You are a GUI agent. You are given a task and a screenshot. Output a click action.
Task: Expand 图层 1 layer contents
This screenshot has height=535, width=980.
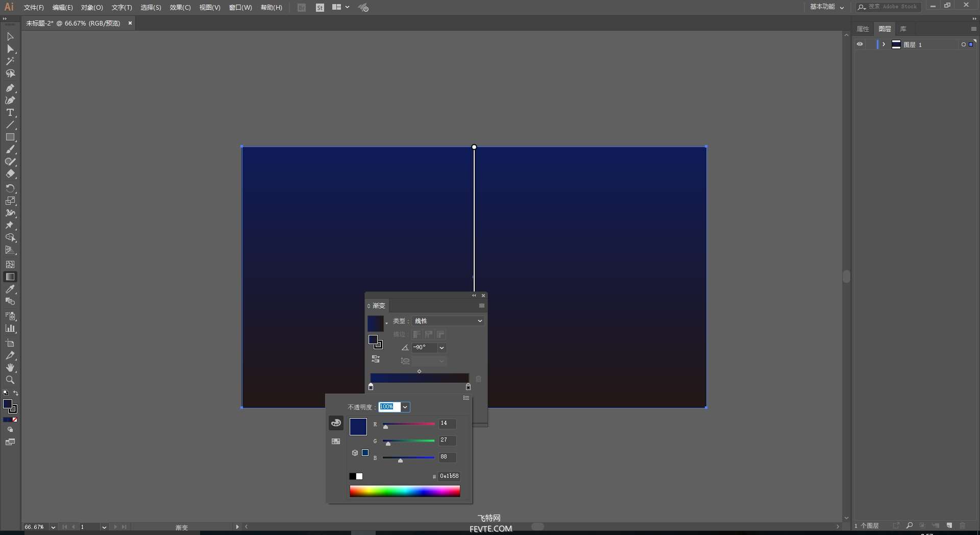coord(884,44)
